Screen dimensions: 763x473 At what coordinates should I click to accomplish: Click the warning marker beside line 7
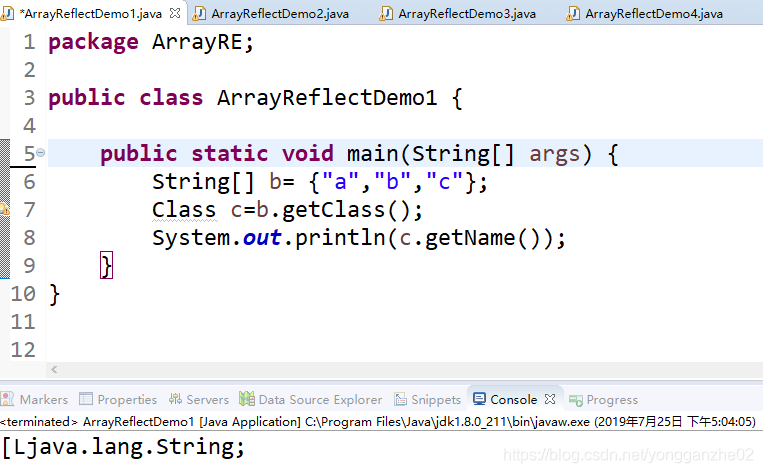click(x=4, y=210)
